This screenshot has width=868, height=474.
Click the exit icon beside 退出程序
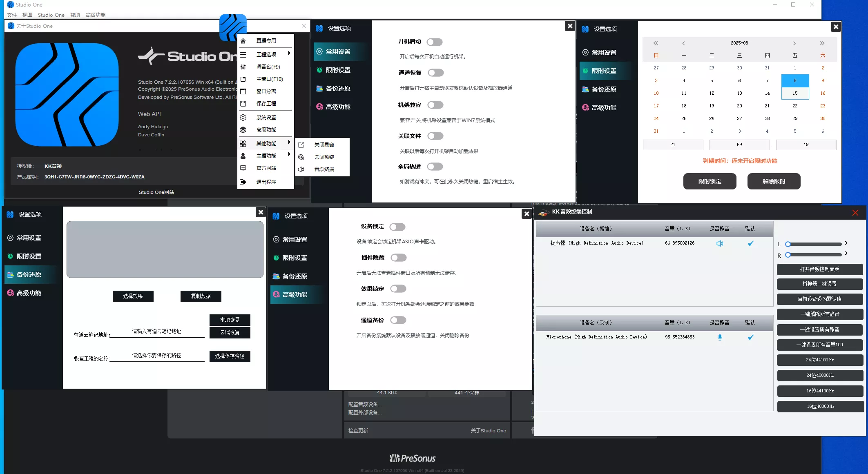coord(243,182)
